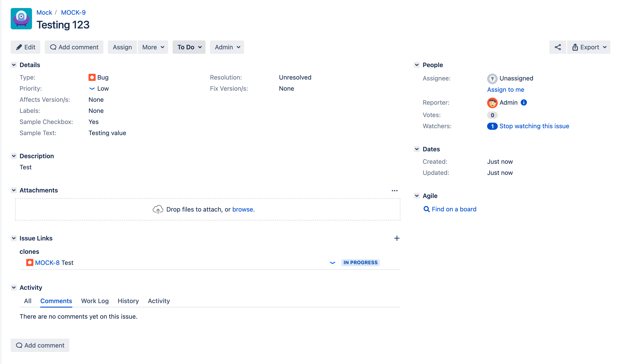
Task: Click the Bug type icon next to MOCK-8
Action: pyautogui.click(x=30, y=262)
